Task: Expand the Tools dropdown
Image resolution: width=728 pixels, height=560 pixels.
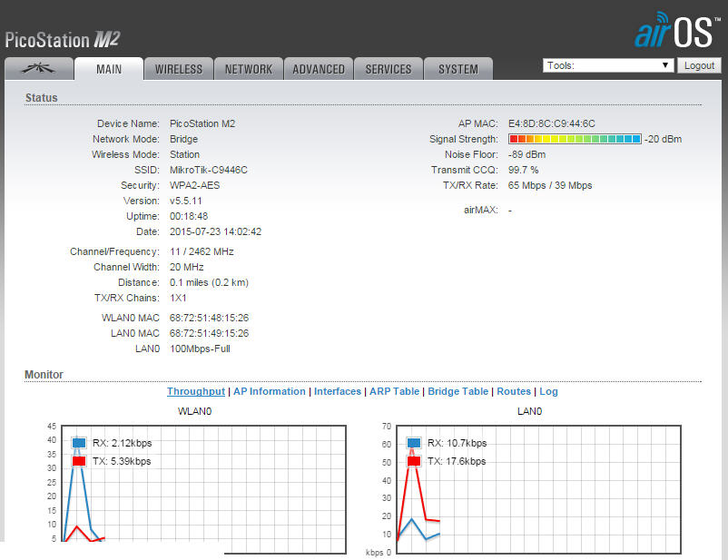Action: click(x=608, y=65)
